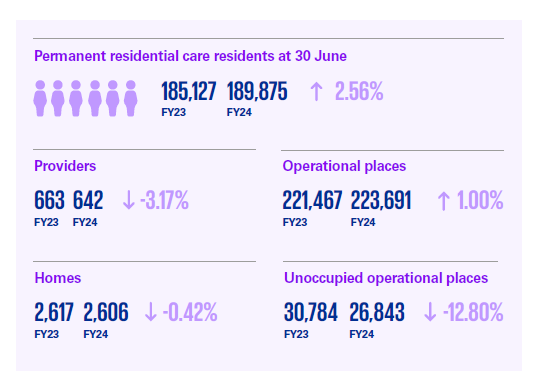Click the down arrow beside -12.80%
This screenshot has width=538, height=389.
(430, 312)
